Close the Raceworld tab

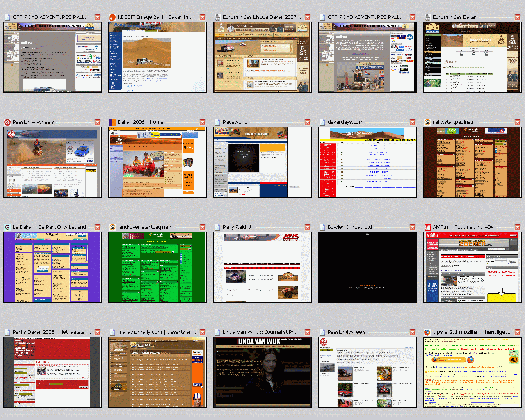coord(308,122)
